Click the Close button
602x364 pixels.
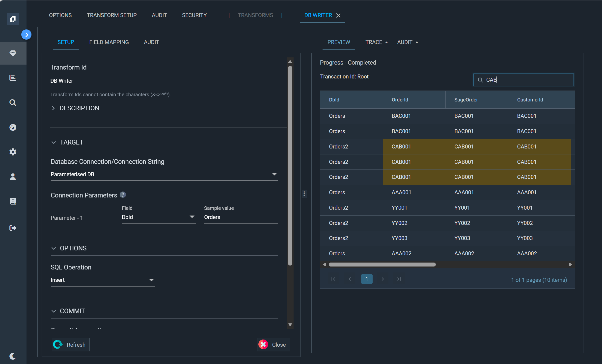[x=274, y=345]
